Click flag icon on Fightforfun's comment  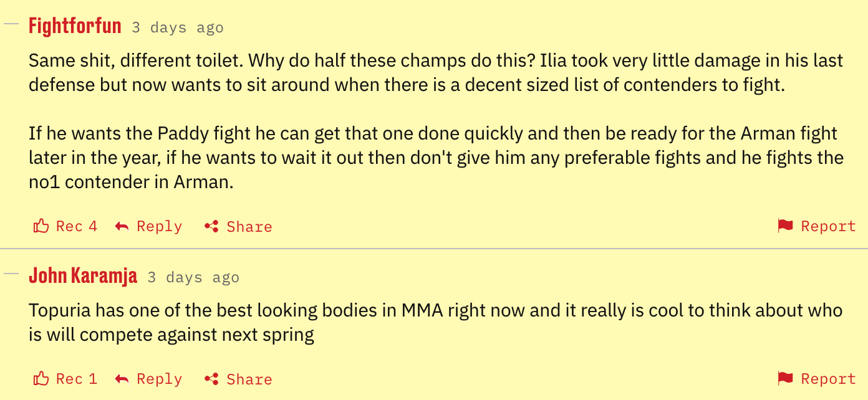click(785, 226)
